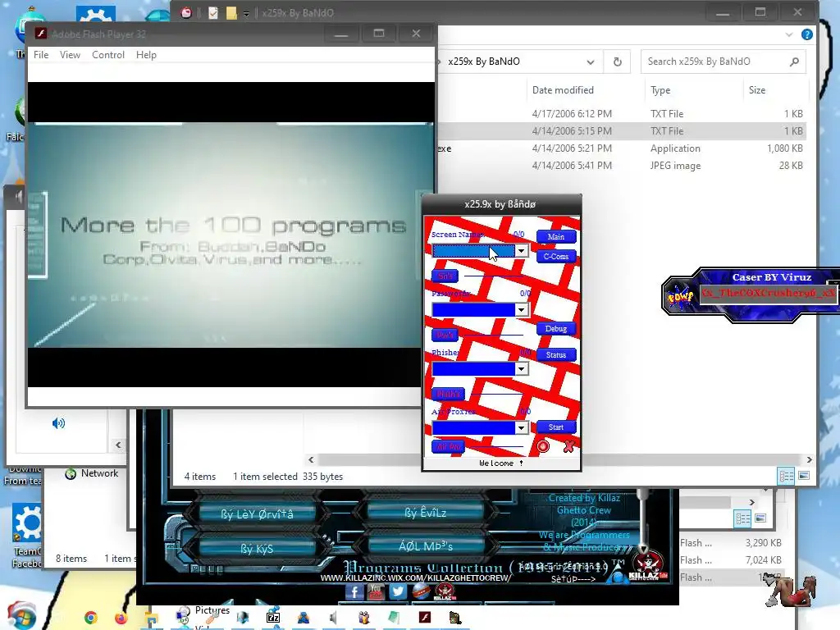Click the killazinc.wix.com website link
Screen dimensions: 840x630
click(x=416, y=578)
